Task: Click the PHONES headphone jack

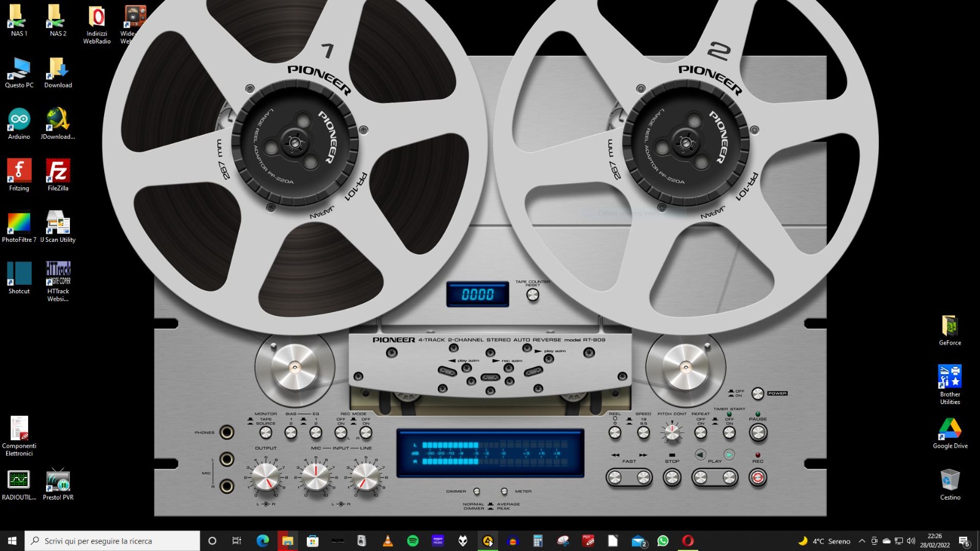Action: coord(227,432)
